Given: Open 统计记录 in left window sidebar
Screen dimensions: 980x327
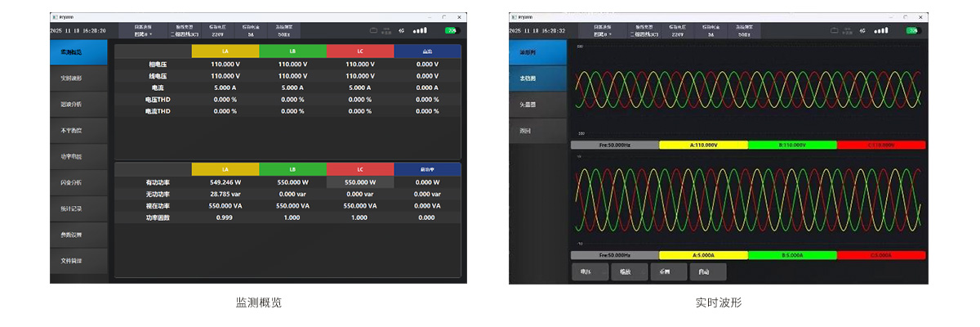Looking at the screenshot, I should pos(78,208).
